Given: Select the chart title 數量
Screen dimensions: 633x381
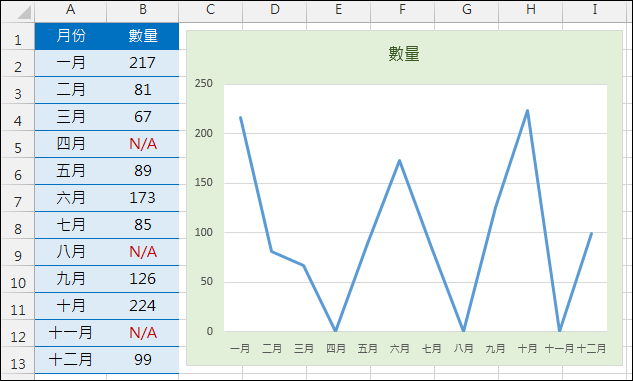Looking at the screenshot, I should [x=404, y=54].
